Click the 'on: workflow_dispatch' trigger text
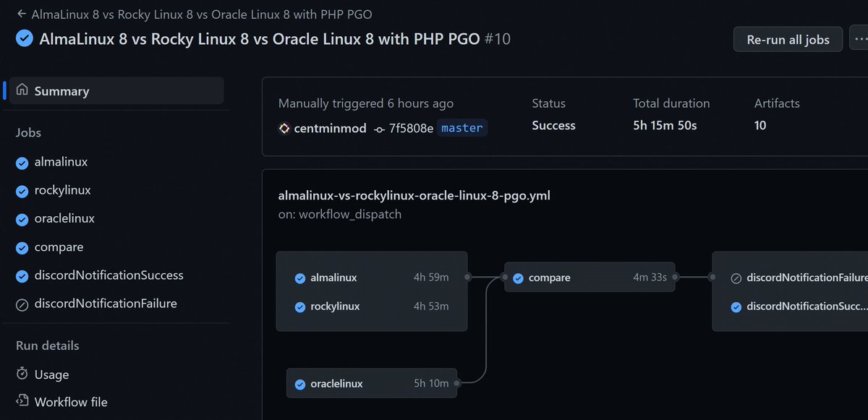The image size is (868, 420). [x=340, y=214]
